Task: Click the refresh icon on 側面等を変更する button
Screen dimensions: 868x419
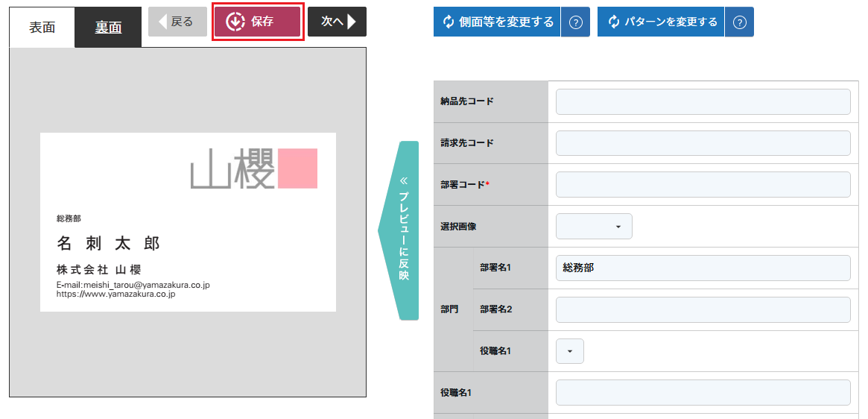Action: (449, 22)
